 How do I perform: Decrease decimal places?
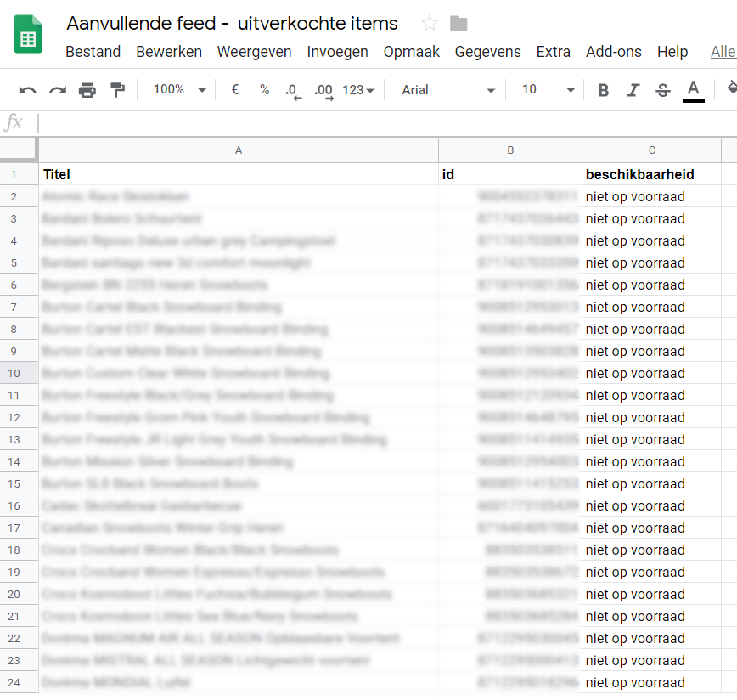pyautogui.click(x=293, y=91)
